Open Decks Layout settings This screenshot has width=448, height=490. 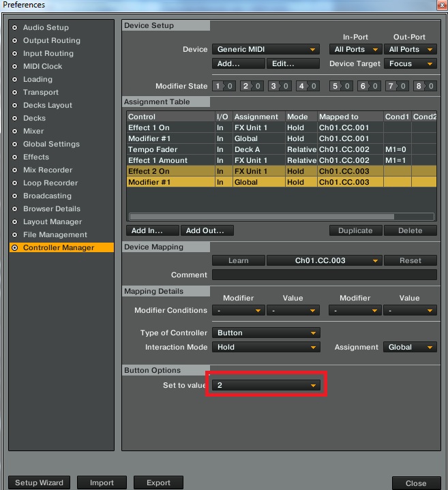[48, 106]
